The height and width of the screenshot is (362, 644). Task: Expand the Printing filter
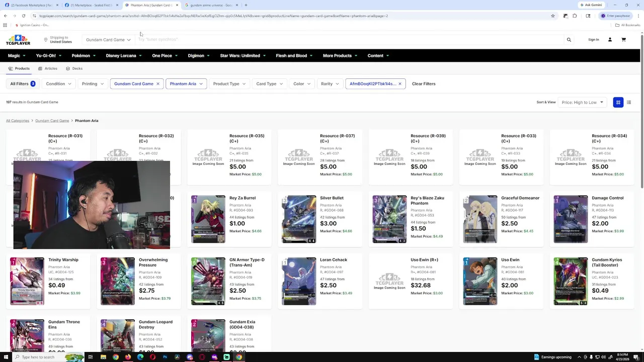93,84
